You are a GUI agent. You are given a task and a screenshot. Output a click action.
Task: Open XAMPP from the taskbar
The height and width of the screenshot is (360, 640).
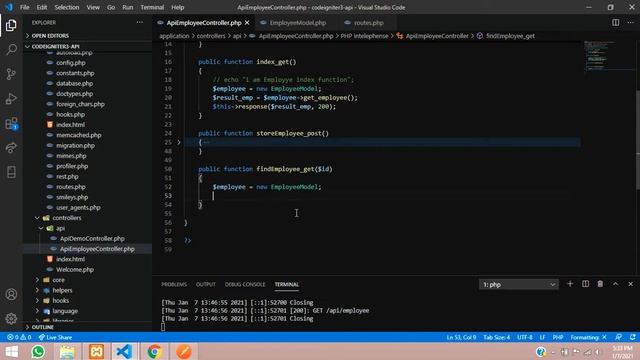pos(96,352)
